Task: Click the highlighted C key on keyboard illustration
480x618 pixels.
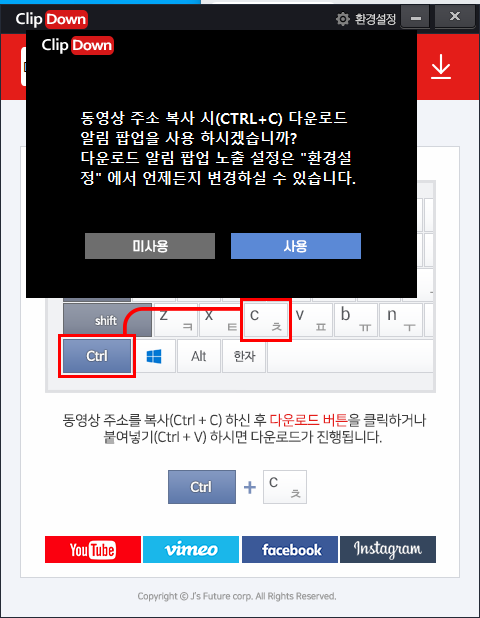Action: point(266,320)
